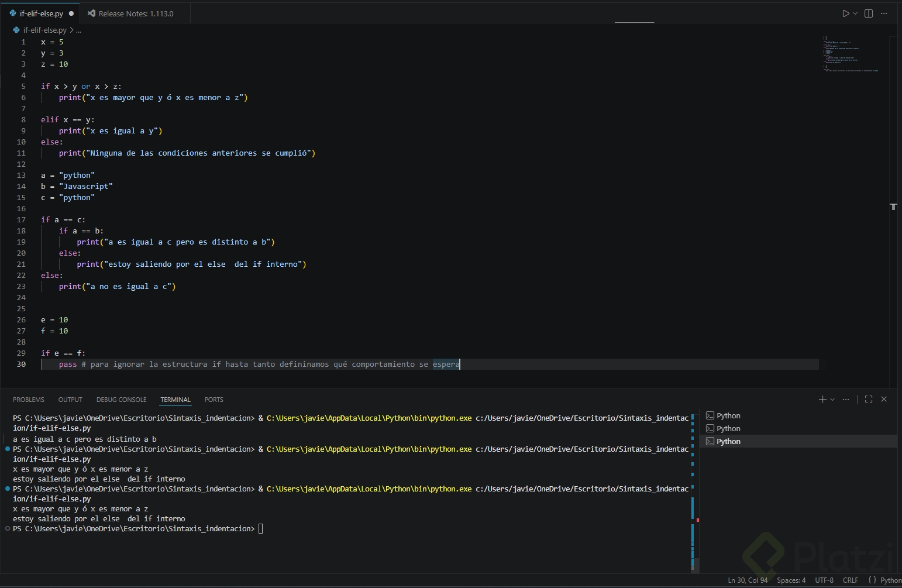Change indentation via Spaces: 4
This screenshot has width=902, height=588.
pyautogui.click(x=791, y=580)
